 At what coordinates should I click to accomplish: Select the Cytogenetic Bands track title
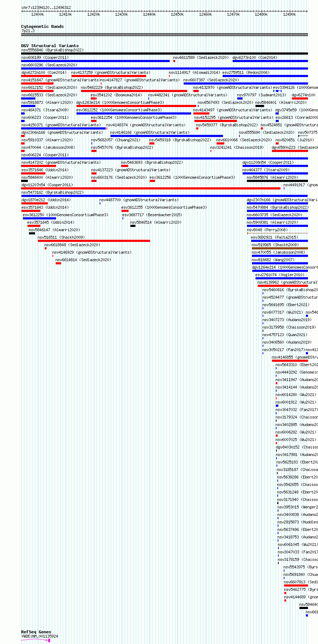43,26
